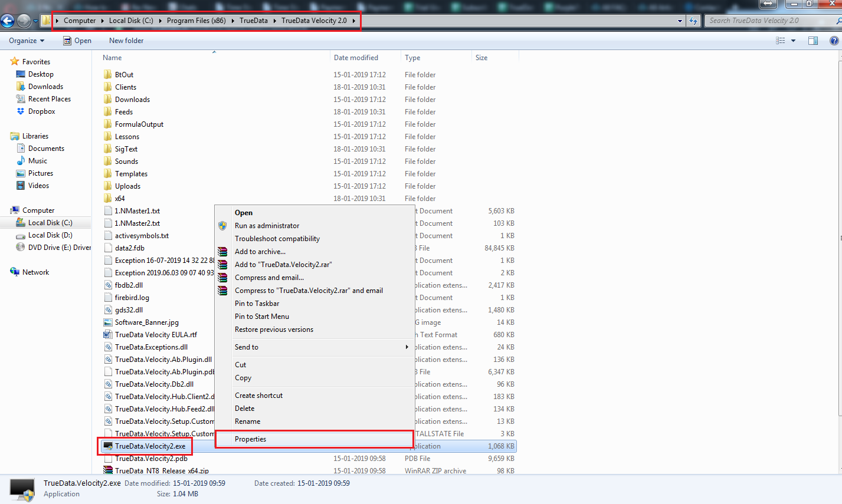Screen dimensions: 842x504
Task: Click the BtOut folder icon
Action: click(x=107, y=75)
